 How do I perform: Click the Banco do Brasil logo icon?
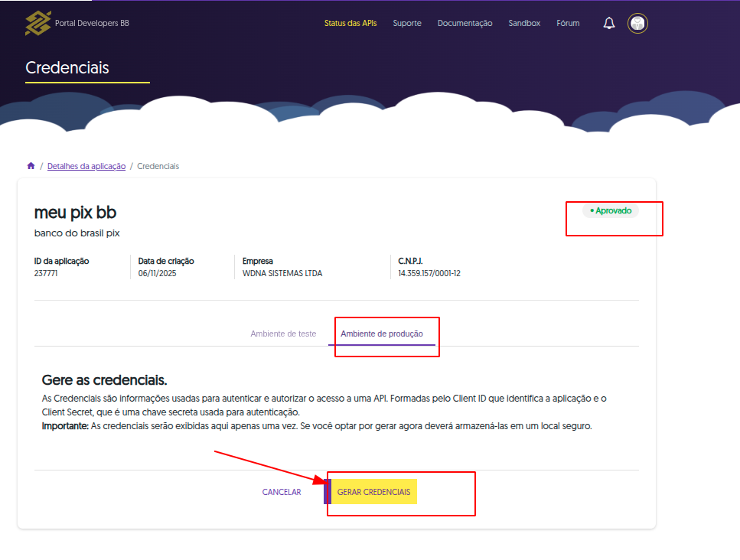pyautogui.click(x=37, y=24)
